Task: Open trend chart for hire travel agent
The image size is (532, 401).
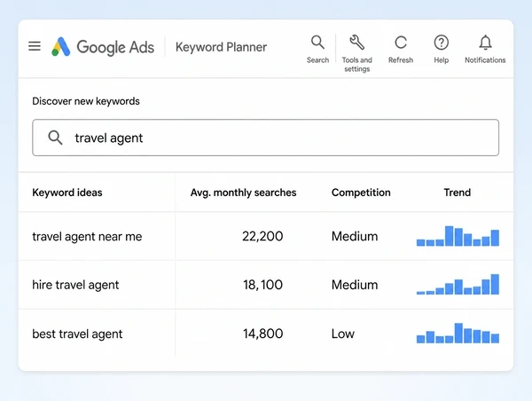Action: [458, 284]
